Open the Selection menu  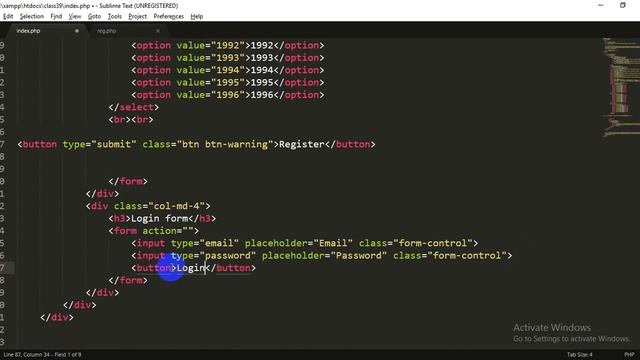click(31, 16)
